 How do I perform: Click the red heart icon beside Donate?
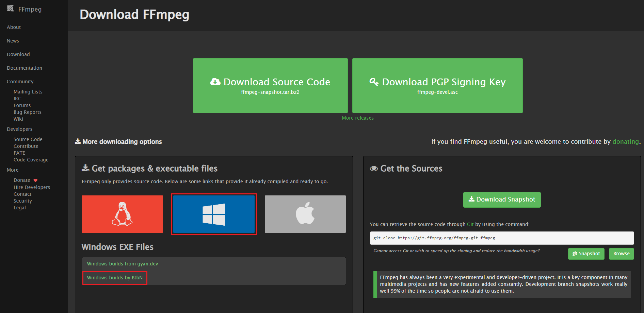point(35,180)
